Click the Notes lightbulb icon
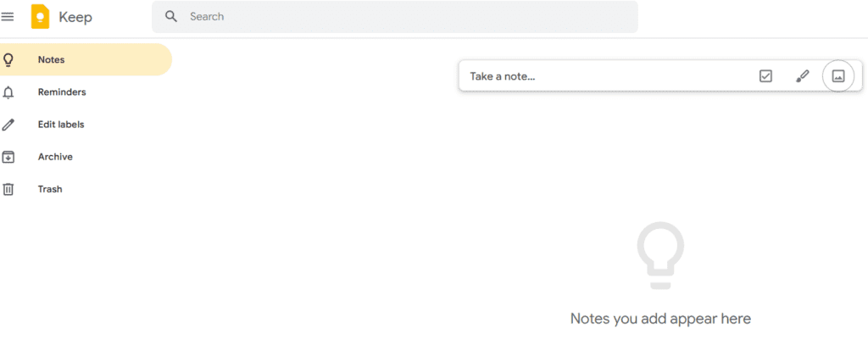 [8, 60]
